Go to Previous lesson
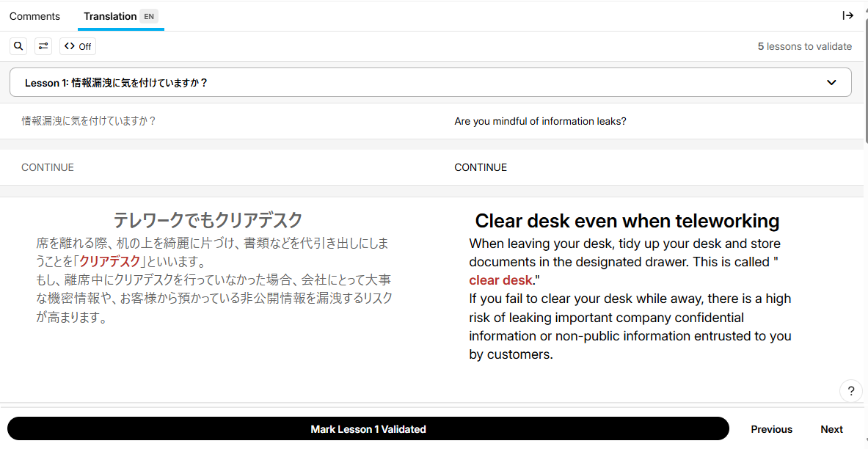868x449 pixels. pyautogui.click(x=771, y=429)
